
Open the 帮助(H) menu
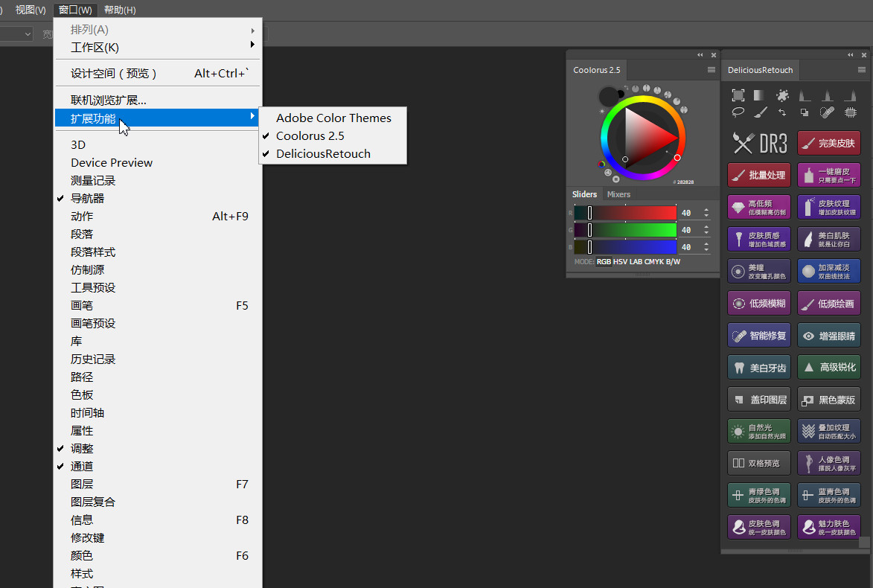120,10
